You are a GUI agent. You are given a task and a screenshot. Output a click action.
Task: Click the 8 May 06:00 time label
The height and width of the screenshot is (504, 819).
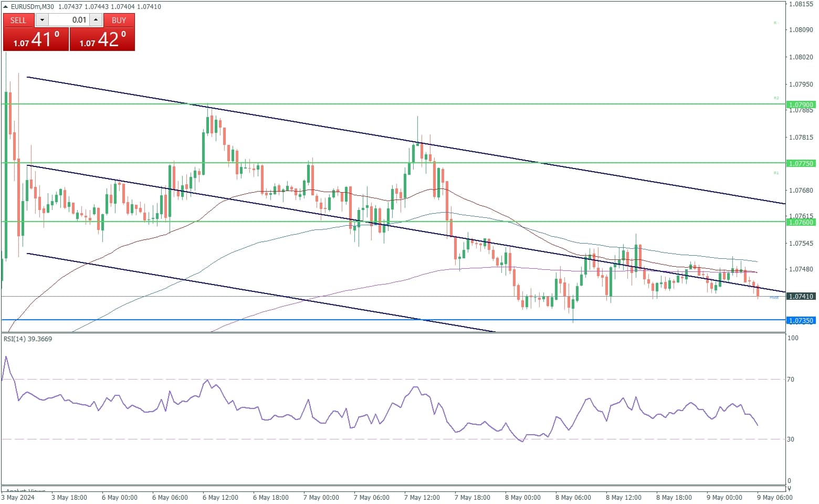click(573, 497)
